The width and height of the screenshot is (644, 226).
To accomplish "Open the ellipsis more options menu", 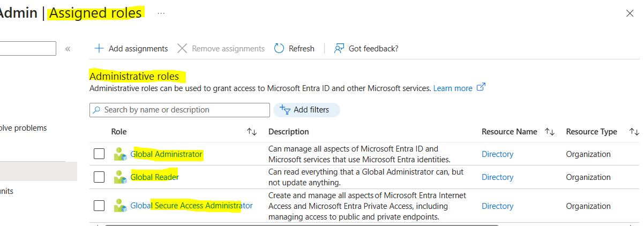I will pos(161,13).
